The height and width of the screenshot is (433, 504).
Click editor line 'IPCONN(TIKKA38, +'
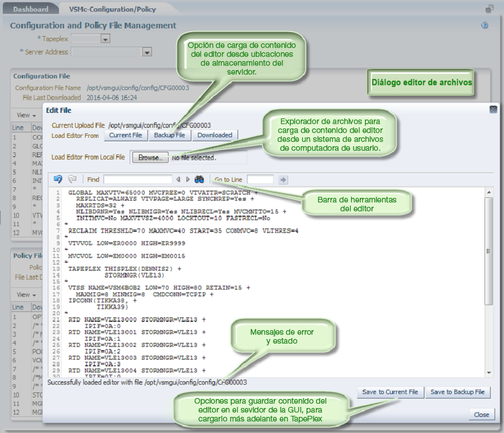(102, 300)
